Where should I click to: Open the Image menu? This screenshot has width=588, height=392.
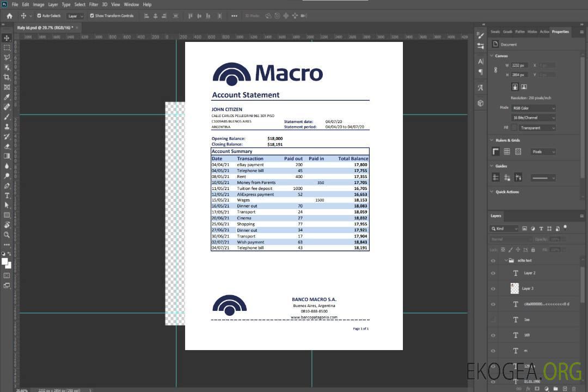pyautogui.click(x=38, y=4)
